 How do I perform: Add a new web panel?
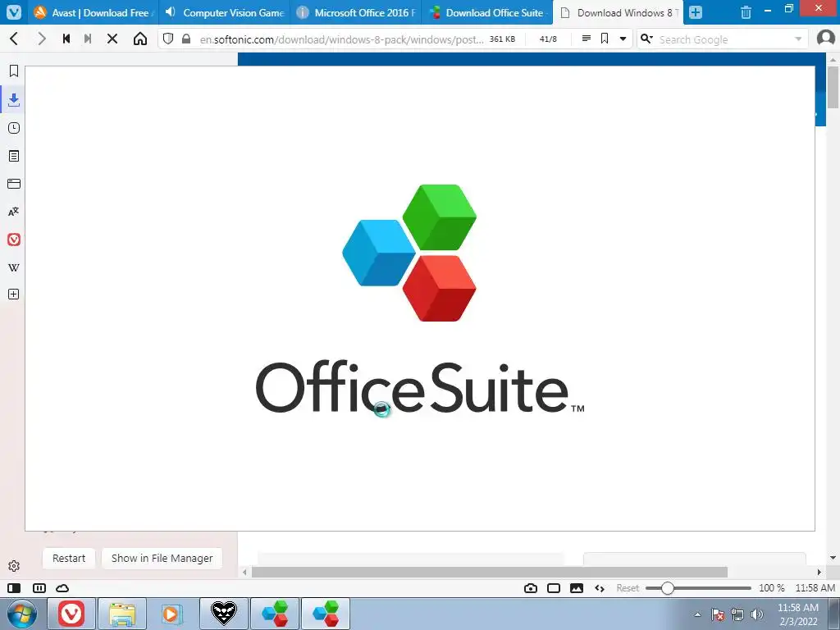pyautogui.click(x=14, y=294)
